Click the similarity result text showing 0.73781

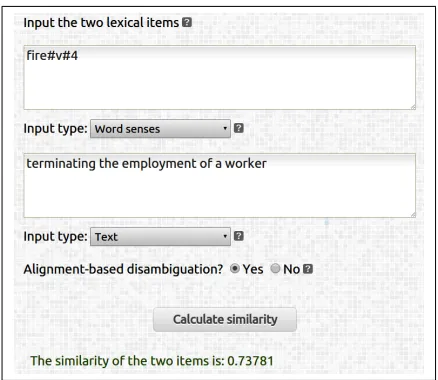coord(152,361)
